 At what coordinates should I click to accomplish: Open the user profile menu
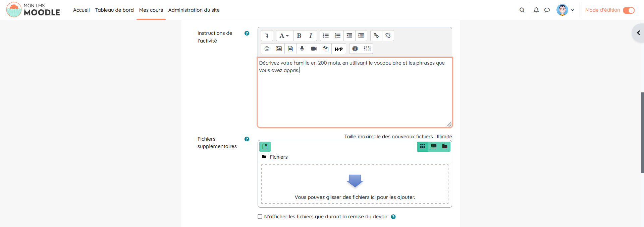coord(565,10)
